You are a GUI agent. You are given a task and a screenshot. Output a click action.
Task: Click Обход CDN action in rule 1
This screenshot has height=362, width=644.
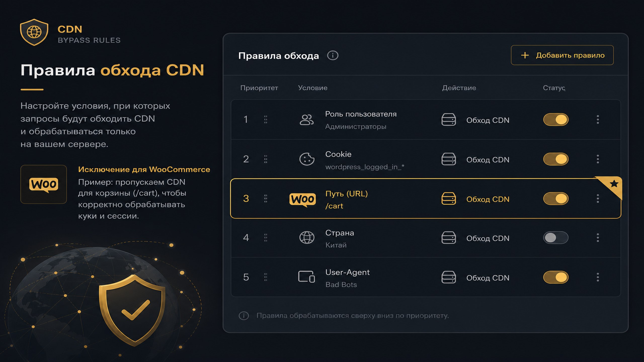point(488,120)
